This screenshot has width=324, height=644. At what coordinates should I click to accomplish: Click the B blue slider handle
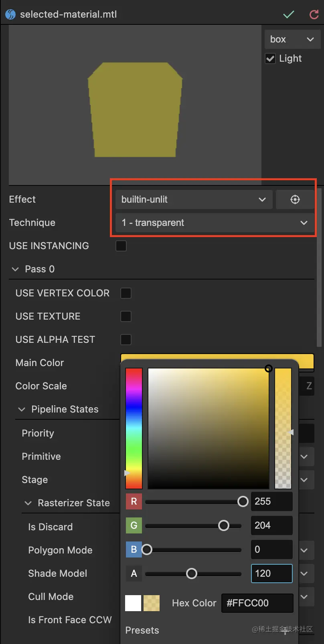[x=147, y=549]
